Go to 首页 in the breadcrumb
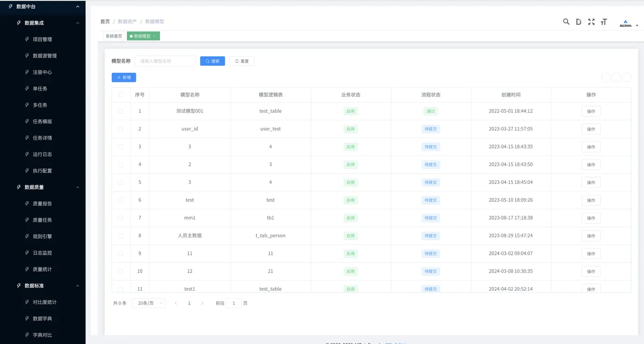Screen dimensions: 644x344 point(105,22)
